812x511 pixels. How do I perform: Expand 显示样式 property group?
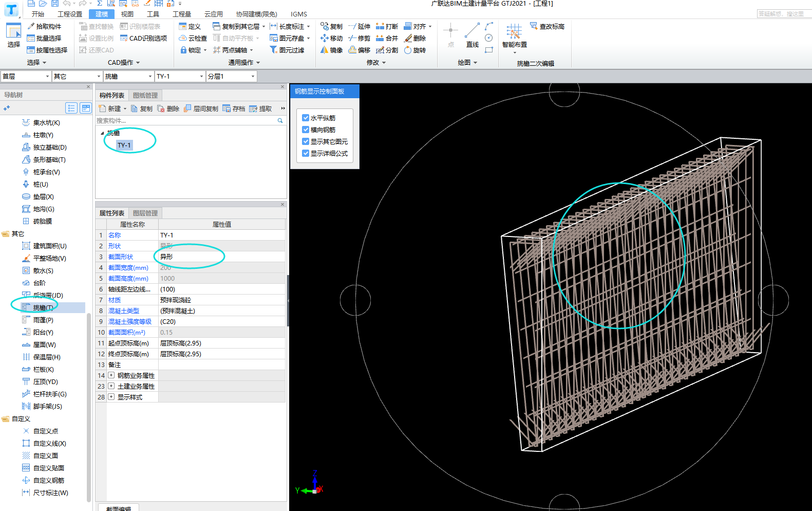111,397
